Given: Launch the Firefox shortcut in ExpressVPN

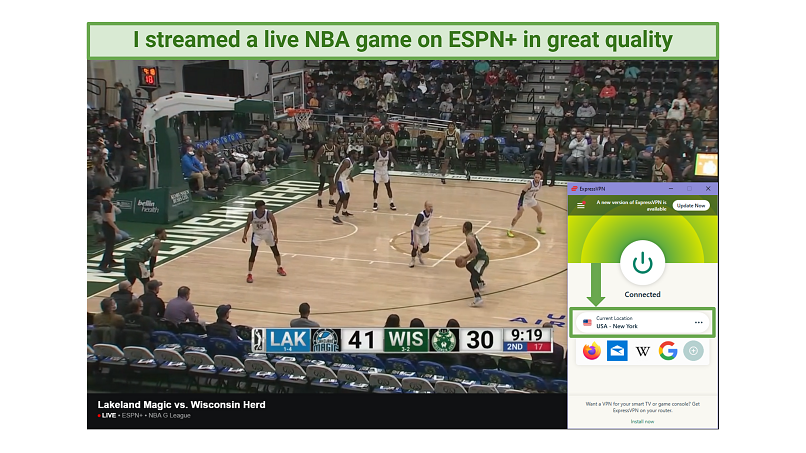Looking at the screenshot, I should [x=592, y=351].
